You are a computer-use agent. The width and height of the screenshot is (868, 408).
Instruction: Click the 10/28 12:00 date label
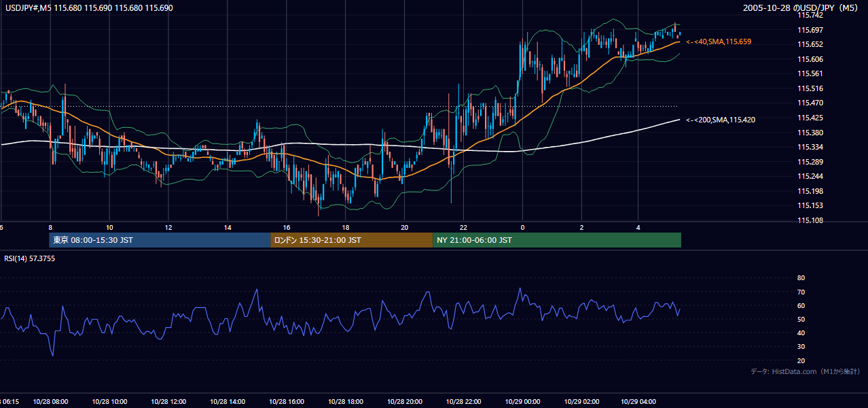[168, 402]
